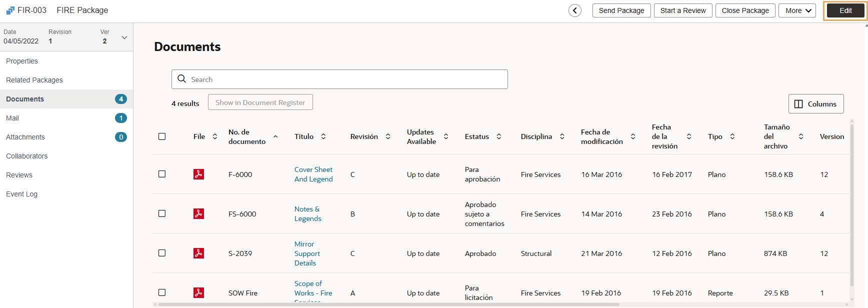The image size is (868, 308).
Task: Sort by the Disciplina column arrows
Action: click(562, 136)
